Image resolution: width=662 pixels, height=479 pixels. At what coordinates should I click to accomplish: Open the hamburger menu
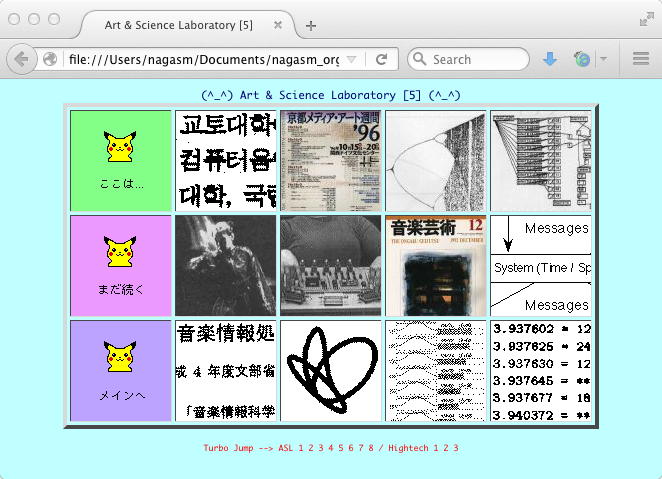pos(640,59)
